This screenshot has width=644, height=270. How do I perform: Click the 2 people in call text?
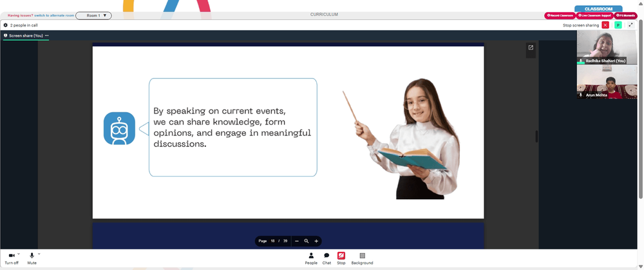tap(24, 25)
